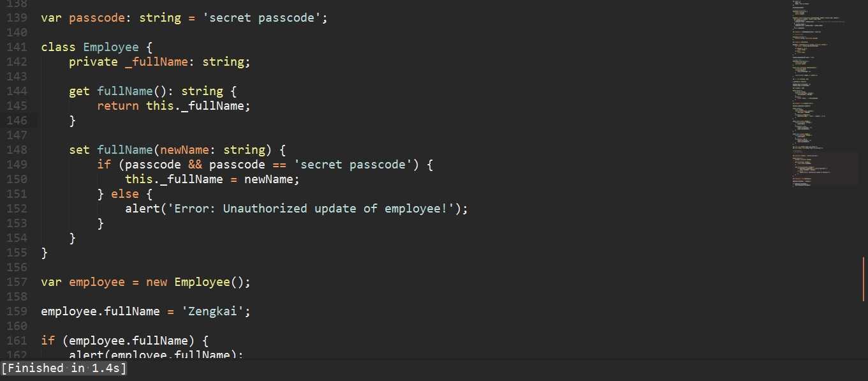Click 'new' keyword on line 157
The image size is (868, 381).
click(156, 282)
